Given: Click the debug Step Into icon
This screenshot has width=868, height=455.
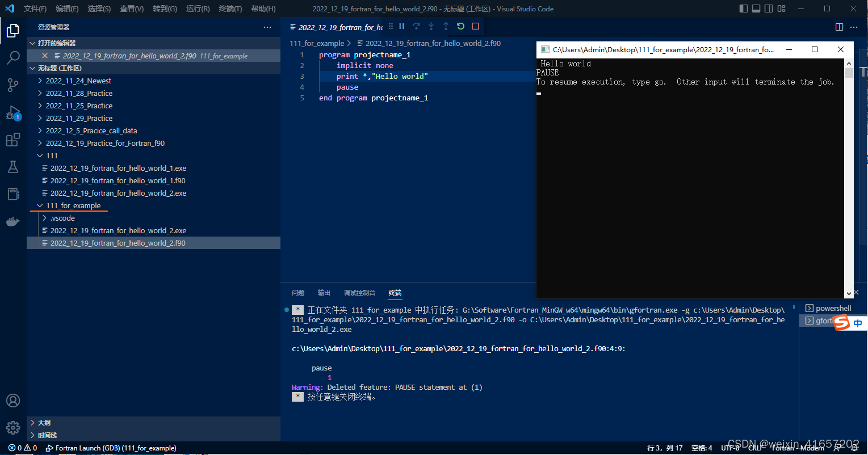Looking at the screenshot, I should coord(431,26).
